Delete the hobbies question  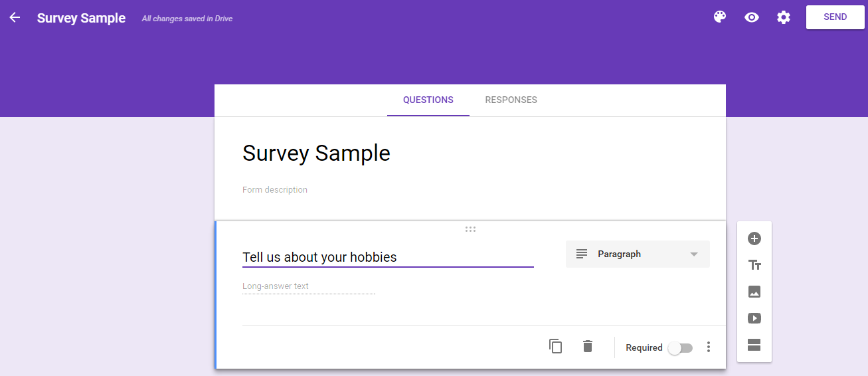tap(588, 346)
